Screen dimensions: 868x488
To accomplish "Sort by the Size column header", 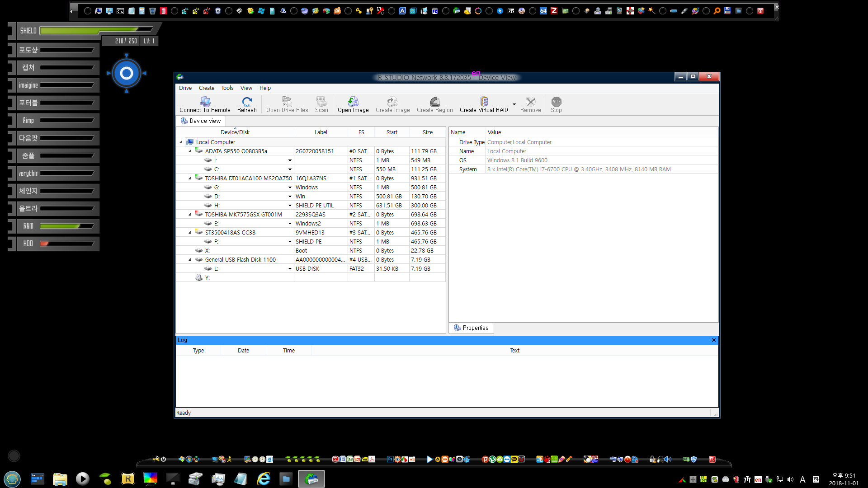I will pyautogui.click(x=428, y=132).
